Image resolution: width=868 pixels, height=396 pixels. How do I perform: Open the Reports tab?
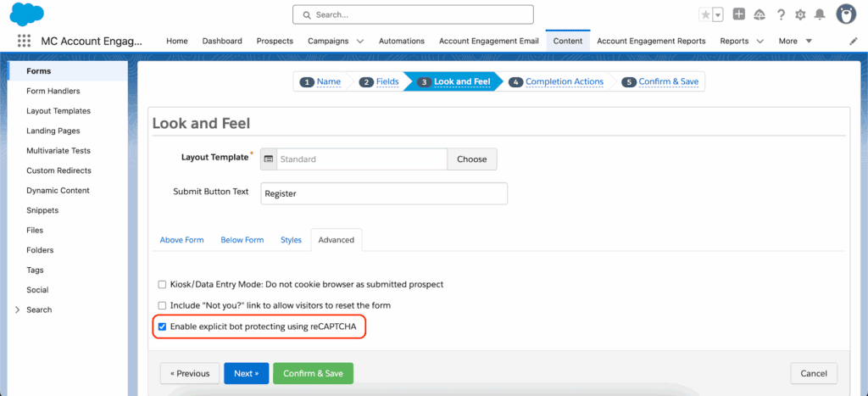coord(734,41)
